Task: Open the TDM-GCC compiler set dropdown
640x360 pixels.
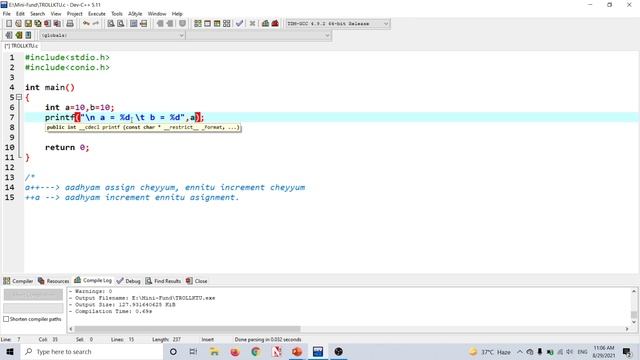Action: click(338, 24)
